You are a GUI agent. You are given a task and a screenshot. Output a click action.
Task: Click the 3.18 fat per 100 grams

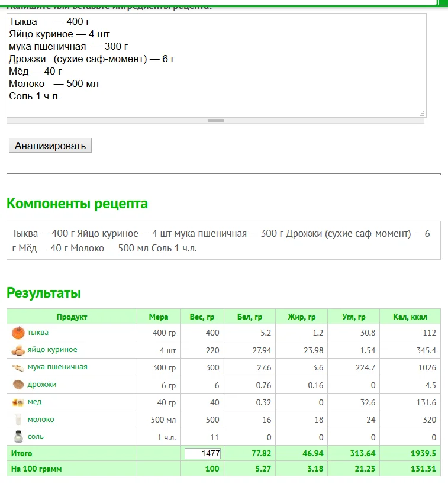[315, 469]
